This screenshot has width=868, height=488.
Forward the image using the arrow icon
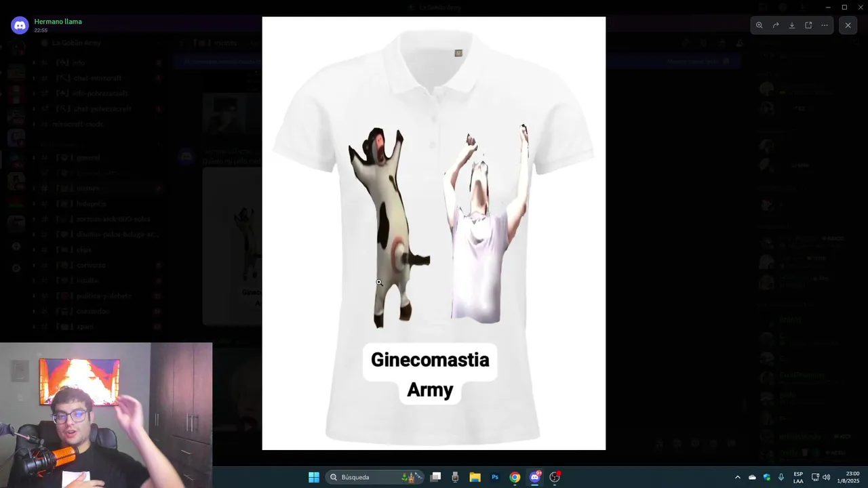776,25
